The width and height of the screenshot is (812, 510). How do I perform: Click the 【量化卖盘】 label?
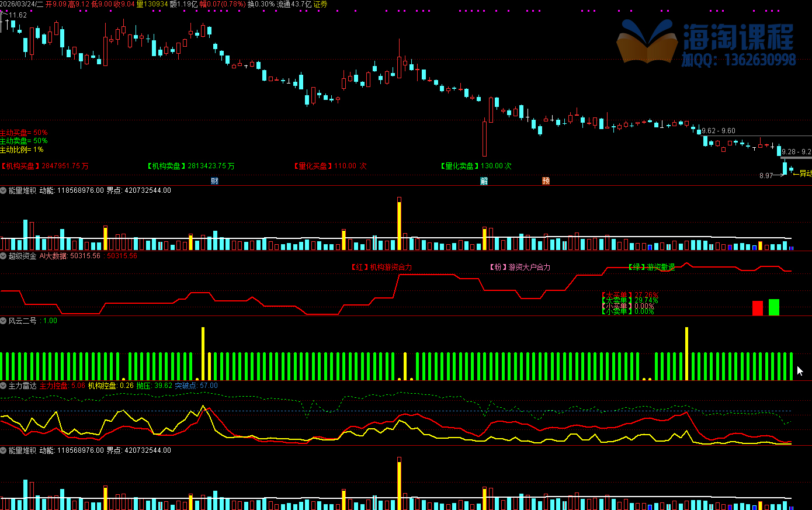(x=459, y=166)
